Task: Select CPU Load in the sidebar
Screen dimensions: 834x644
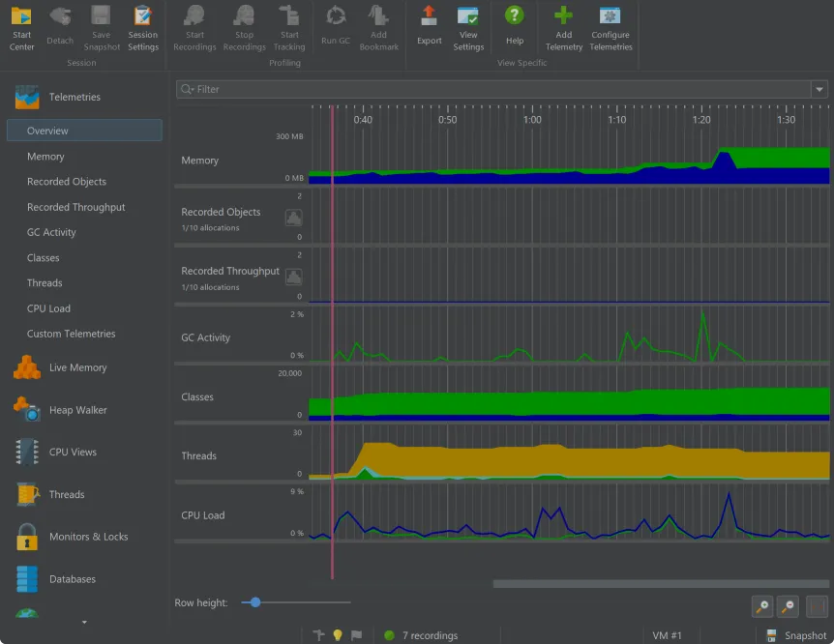Action: click(x=48, y=308)
